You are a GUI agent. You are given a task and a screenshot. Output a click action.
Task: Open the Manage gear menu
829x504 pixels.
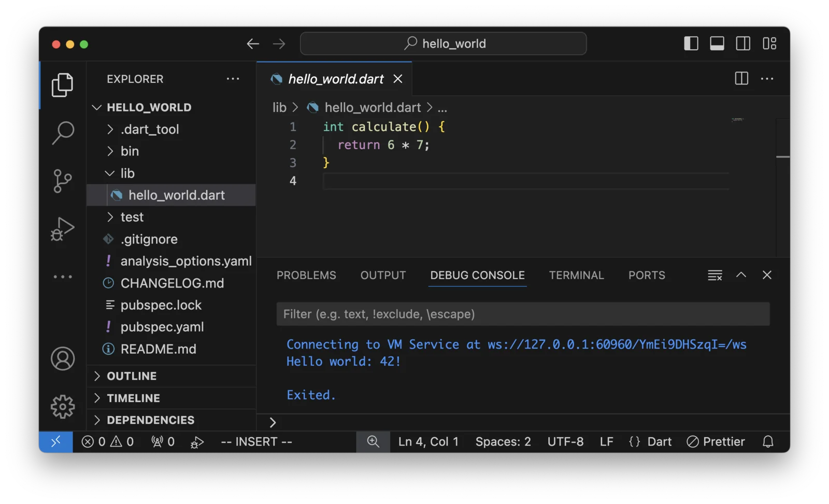(x=63, y=407)
